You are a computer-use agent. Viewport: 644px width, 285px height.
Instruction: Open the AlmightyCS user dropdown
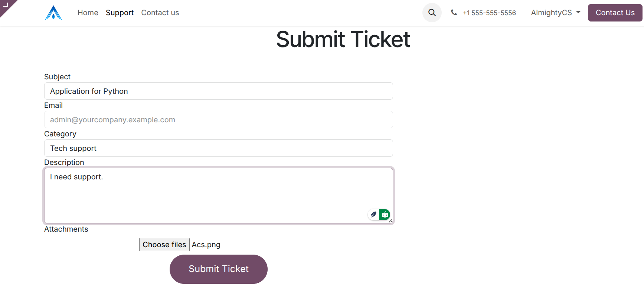[551, 13]
